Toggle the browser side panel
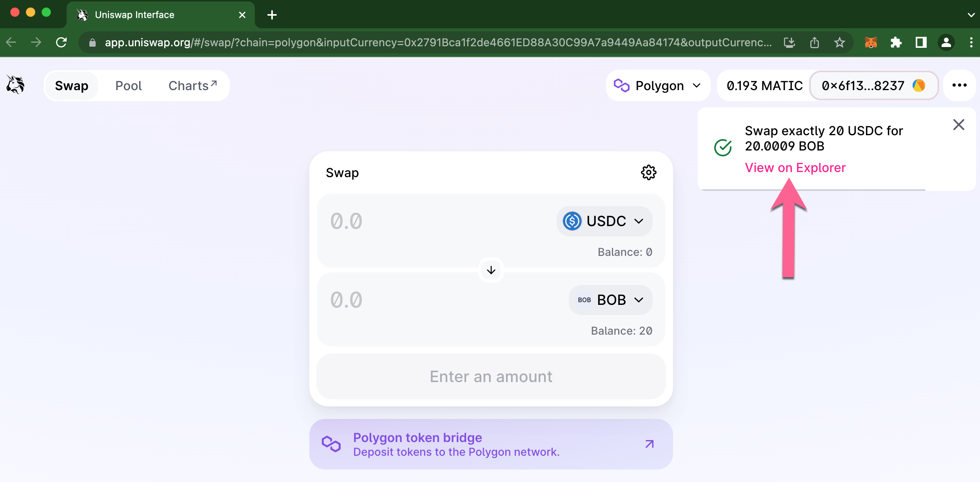Image resolution: width=980 pixels, height=482 pixels. [921, 42]
